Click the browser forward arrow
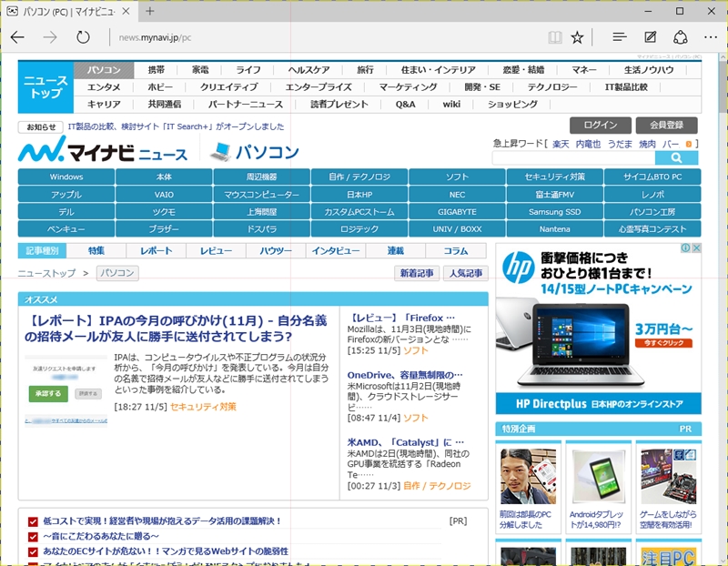728x566 pixels. (50, 37)
